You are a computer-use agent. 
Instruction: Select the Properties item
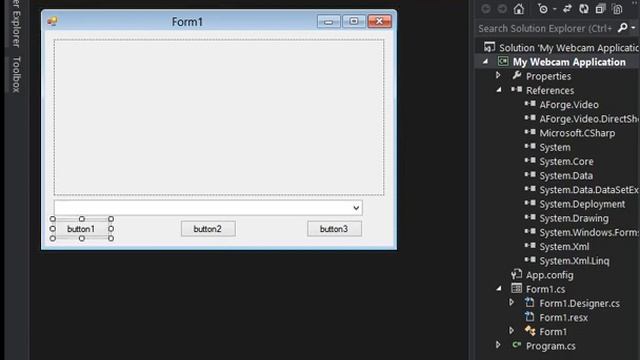point(548,76)
